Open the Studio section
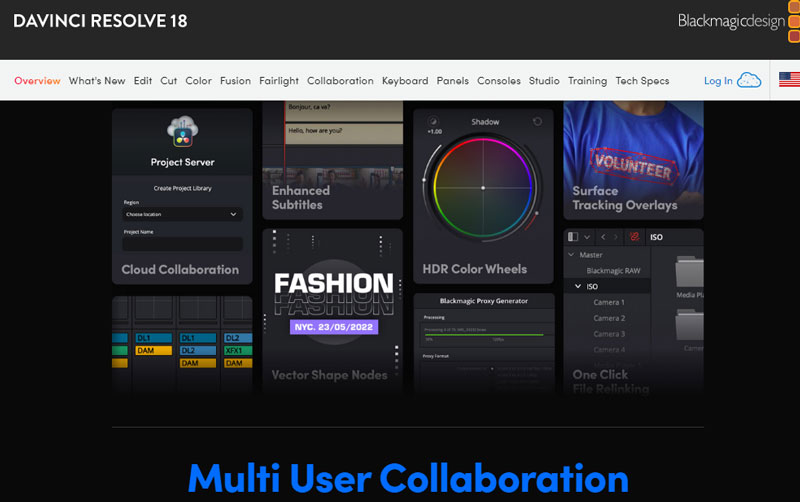The height and width of the screenshot is (502, 800). point(544,81)
